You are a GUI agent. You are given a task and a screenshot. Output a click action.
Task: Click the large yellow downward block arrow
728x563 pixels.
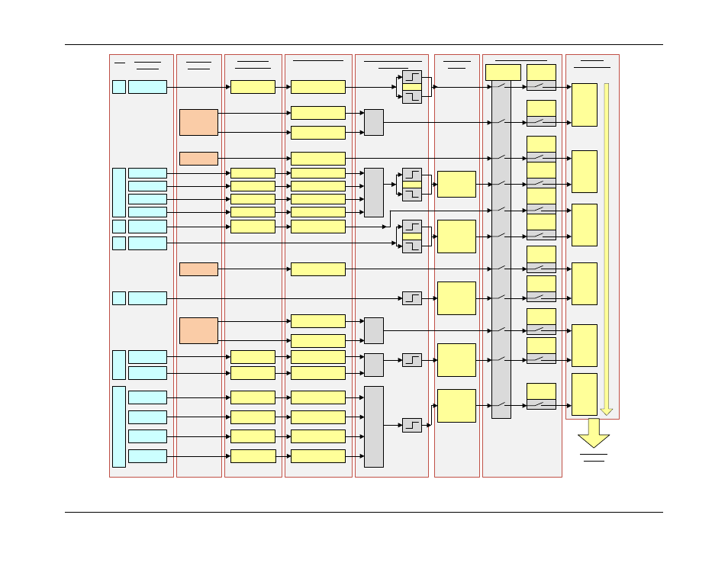coord(594,433)
